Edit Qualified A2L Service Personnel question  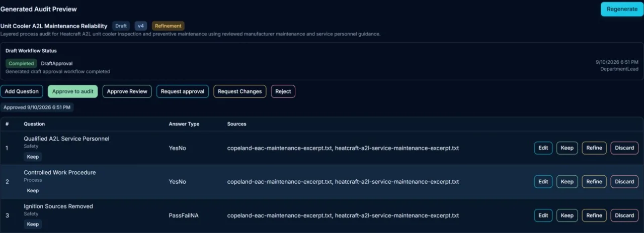click(x=543, y=148)
